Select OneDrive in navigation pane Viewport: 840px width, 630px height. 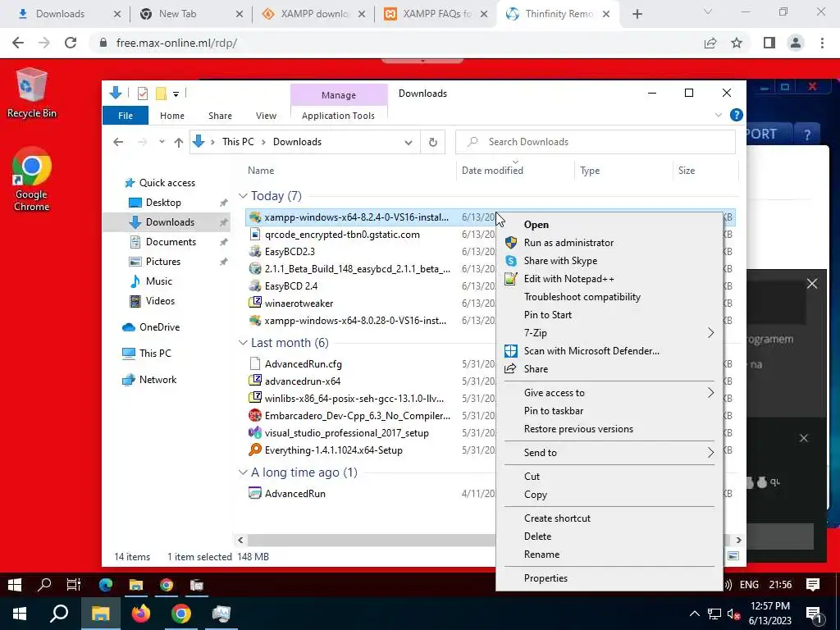(x=159, y=327)
